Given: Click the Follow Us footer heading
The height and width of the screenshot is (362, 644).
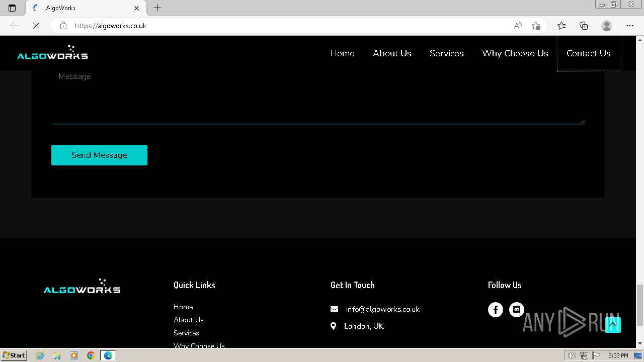Looking at the screenshot, I should click(505, 285).
